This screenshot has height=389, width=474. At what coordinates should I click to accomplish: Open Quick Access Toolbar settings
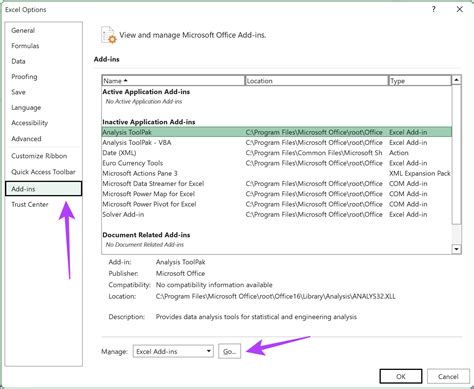click(43, 172)
